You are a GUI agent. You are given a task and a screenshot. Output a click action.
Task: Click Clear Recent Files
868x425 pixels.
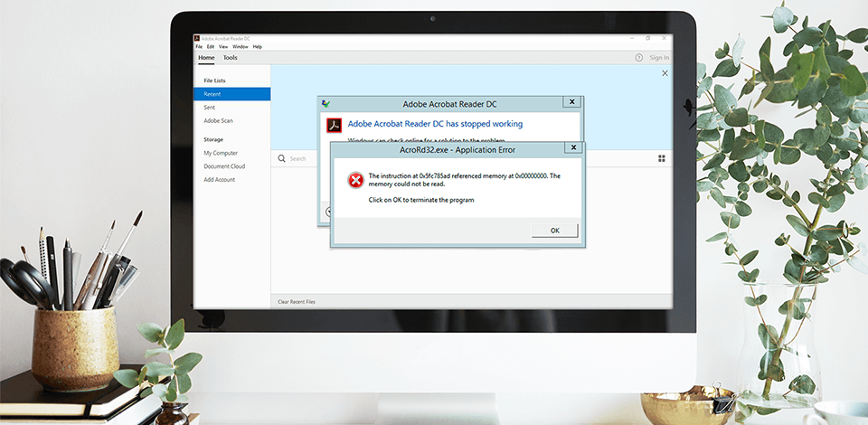click(x=297, y=302)
